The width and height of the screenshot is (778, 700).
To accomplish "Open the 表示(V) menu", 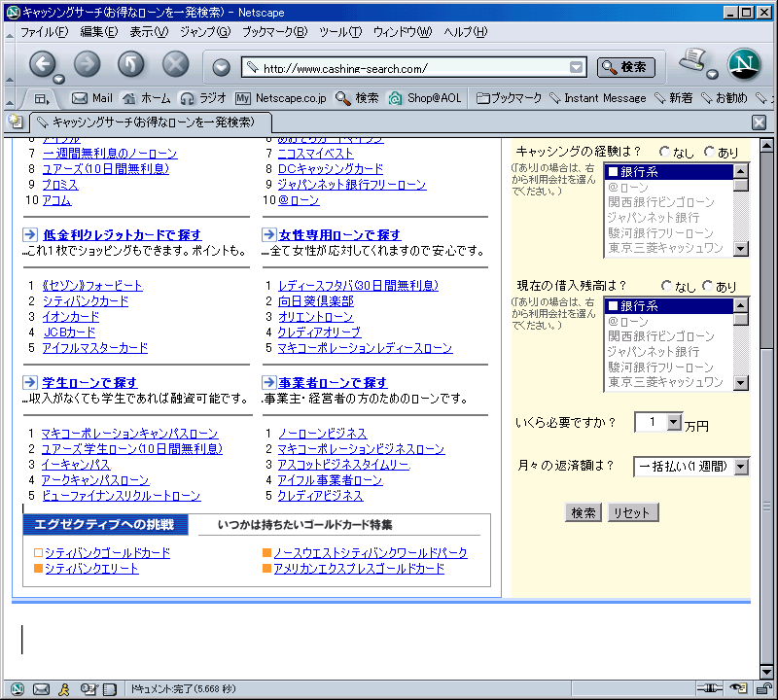I will (x=149, y=32).
